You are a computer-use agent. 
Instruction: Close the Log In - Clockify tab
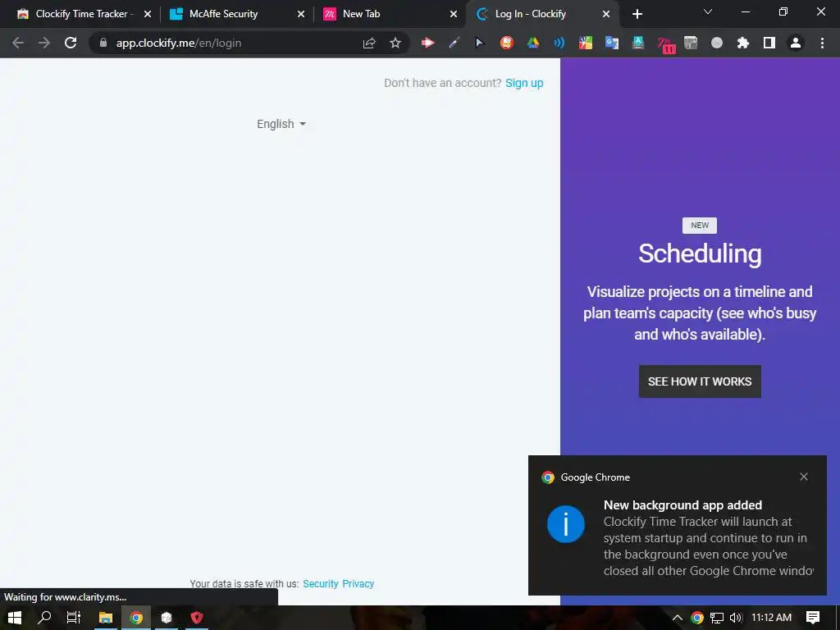pyautogui.click(x=606, y=15)
